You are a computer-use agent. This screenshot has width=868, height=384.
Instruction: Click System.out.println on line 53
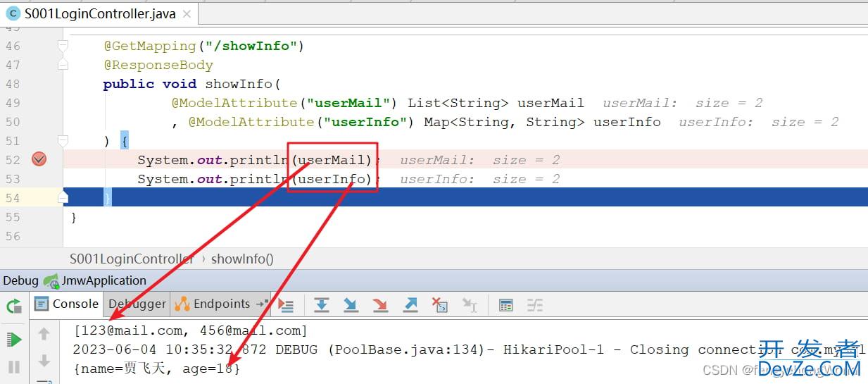tap(214, 179)
